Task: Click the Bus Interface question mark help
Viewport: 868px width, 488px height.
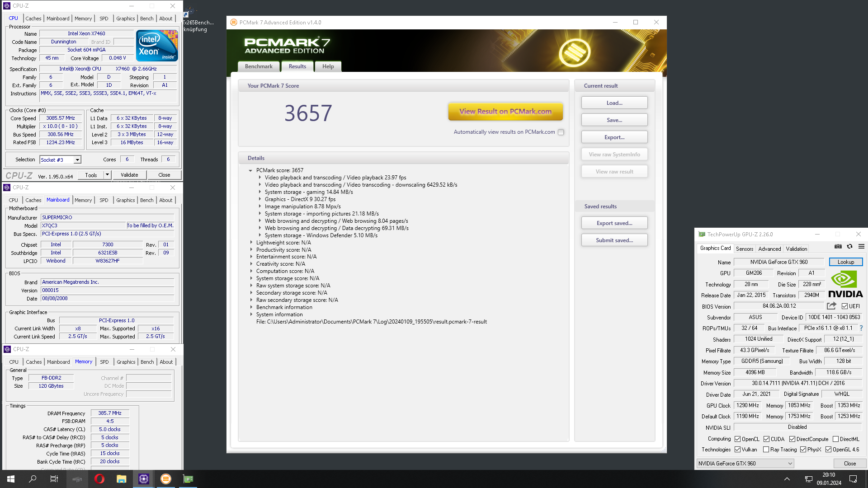Action: pos(861,328)
